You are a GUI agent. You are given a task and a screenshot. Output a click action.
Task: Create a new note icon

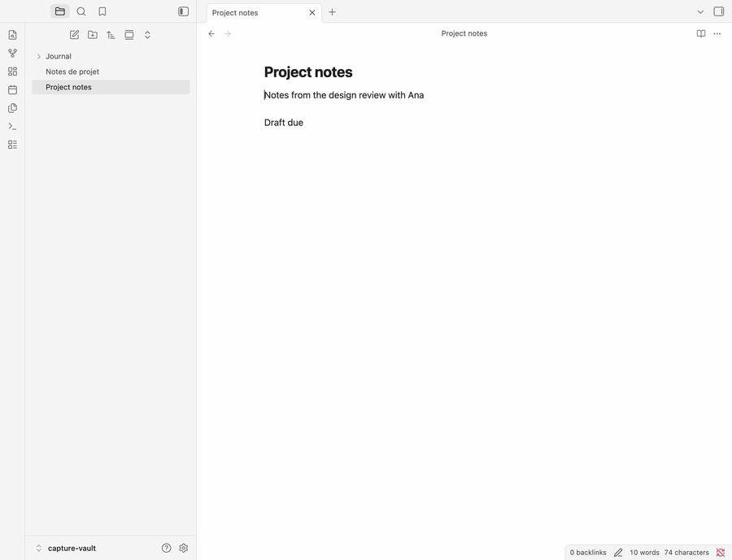coord(74,35)
